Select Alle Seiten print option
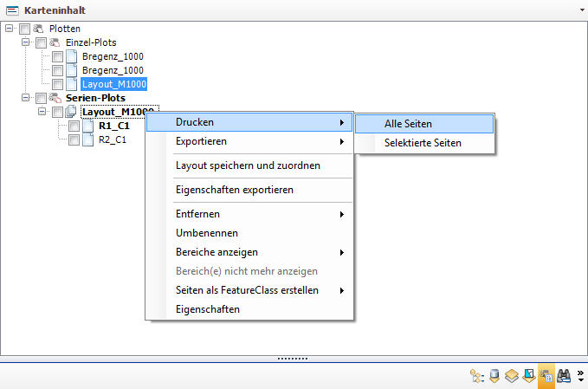Image resolution: width=588 pixels, height=389 pixels. tap(424, 124)
